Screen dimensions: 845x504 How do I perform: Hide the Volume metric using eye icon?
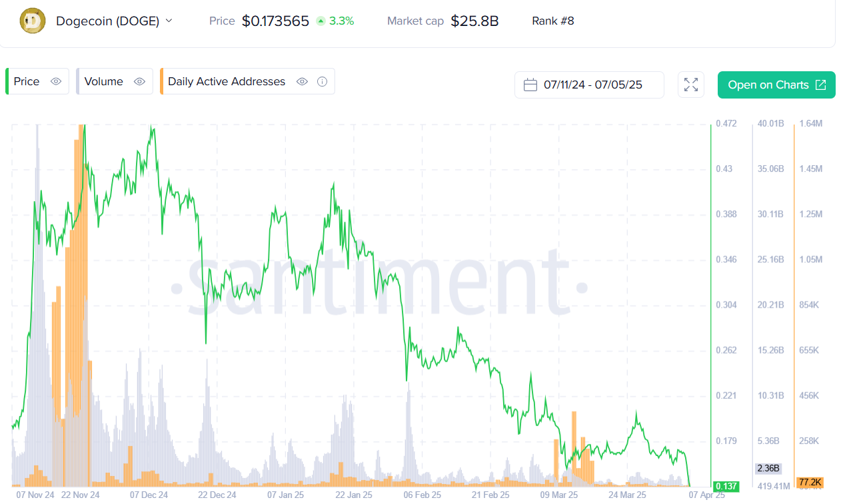pyautogui.click(x=139, y=81)
